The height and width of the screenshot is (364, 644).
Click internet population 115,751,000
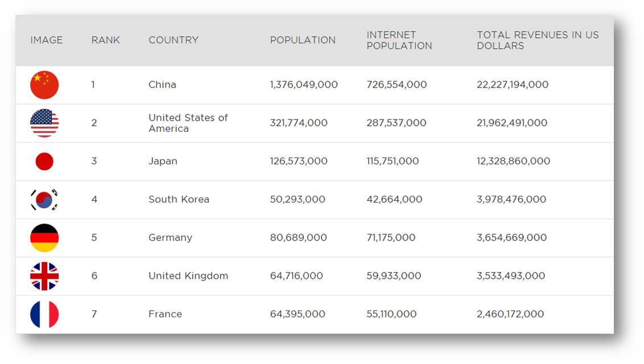pyautogui.click(x=393, y=162)
